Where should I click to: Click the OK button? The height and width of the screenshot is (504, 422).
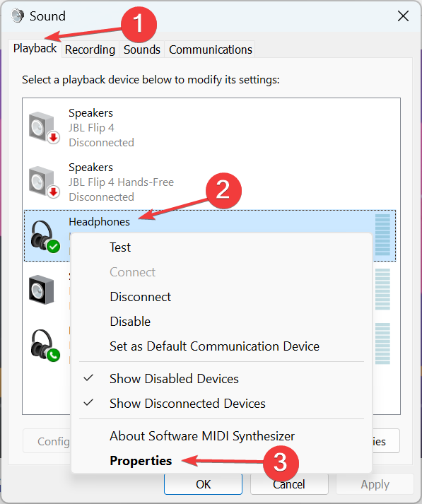203,484
